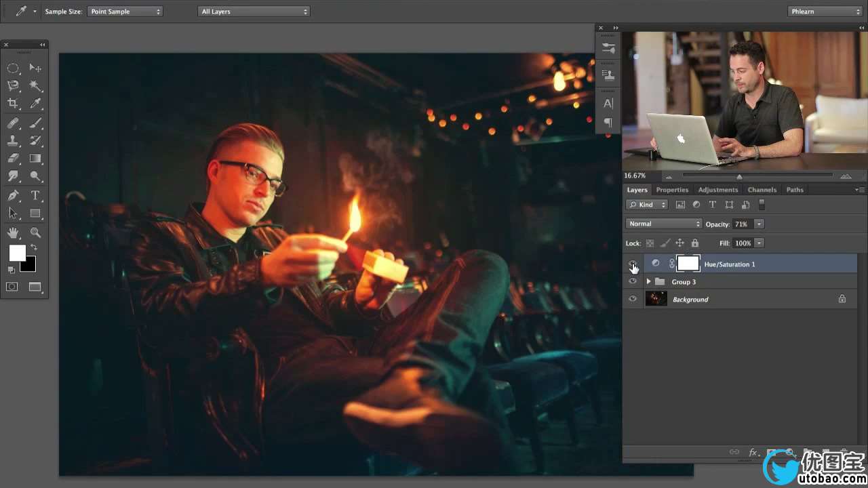Select the Zoom tool in toolbox
The height and width of the screenshot is (488, 868).
tap(36, 232)
